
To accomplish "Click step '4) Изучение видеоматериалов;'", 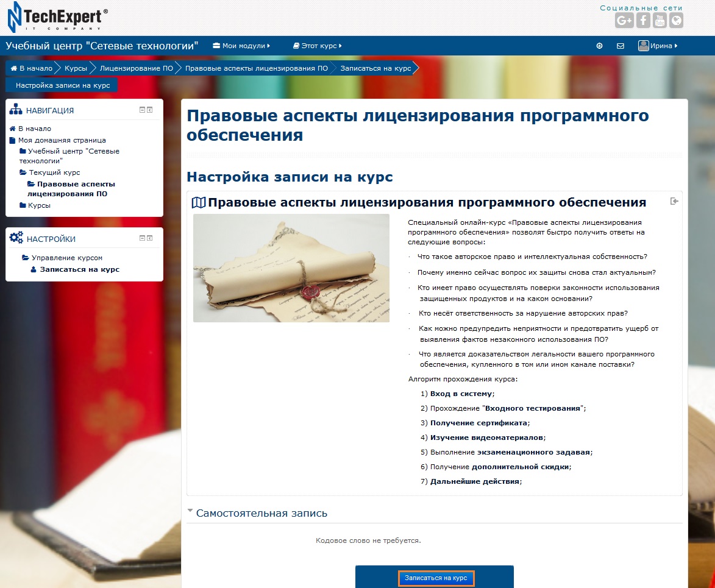I will click(x=483, y=437).
